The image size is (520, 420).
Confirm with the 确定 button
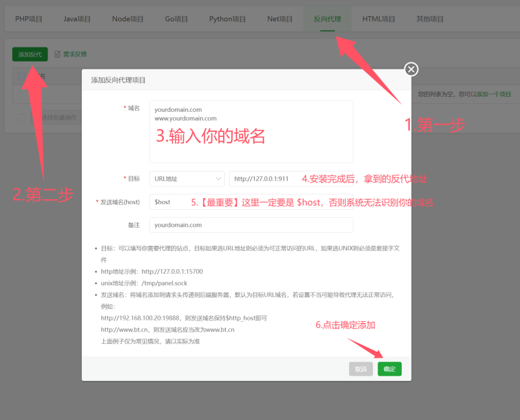click(389, 369)
